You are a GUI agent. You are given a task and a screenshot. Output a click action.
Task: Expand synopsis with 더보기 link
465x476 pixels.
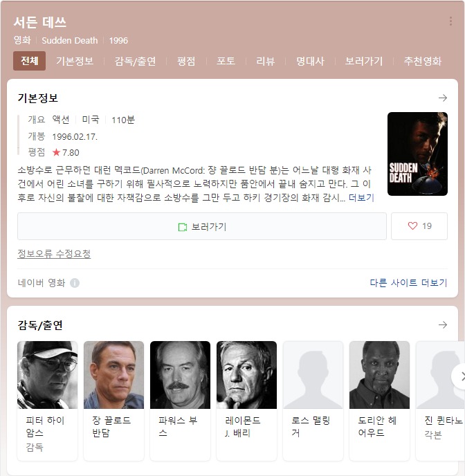[x=361, y=198]
